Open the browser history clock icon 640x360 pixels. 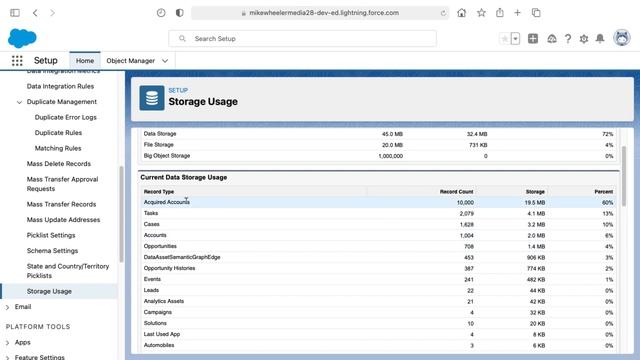pyautogui.click(x=161, y=13)
